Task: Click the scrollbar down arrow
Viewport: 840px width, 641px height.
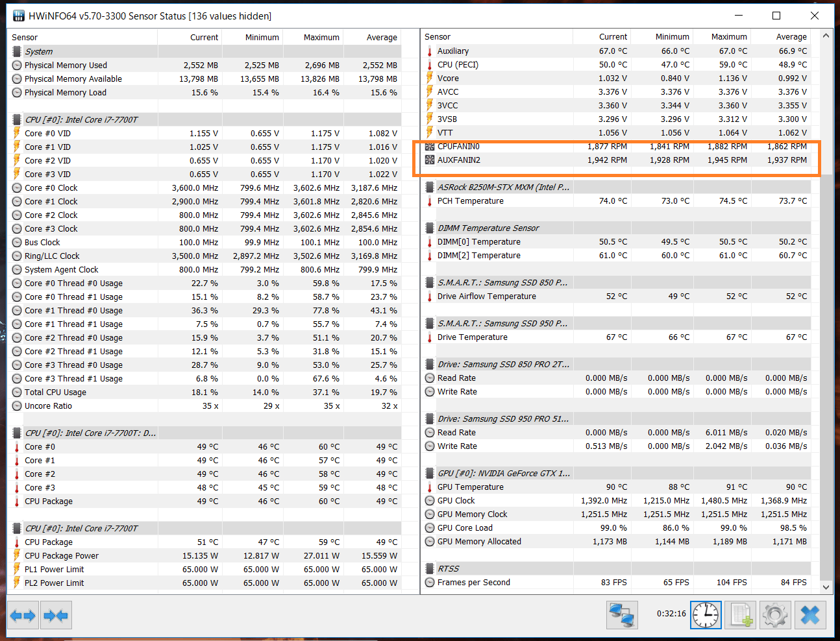Action: (x=826, y=587)
